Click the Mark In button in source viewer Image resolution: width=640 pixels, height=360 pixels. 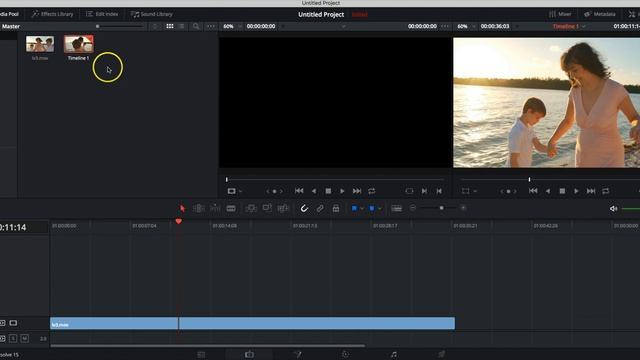424,191
